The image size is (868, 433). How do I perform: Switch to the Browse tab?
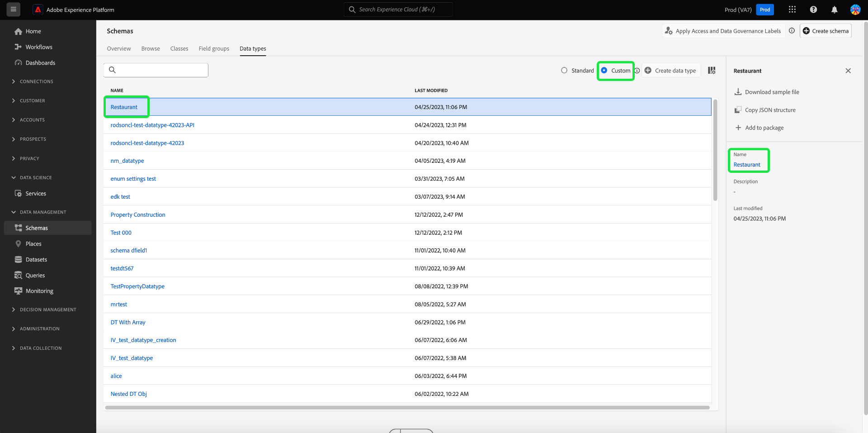(x=151, y=48)
